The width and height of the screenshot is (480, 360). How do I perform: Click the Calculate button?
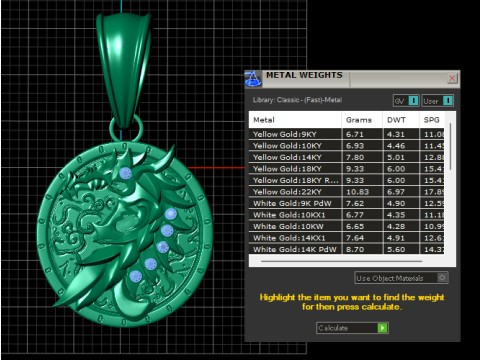pos(352,328)
